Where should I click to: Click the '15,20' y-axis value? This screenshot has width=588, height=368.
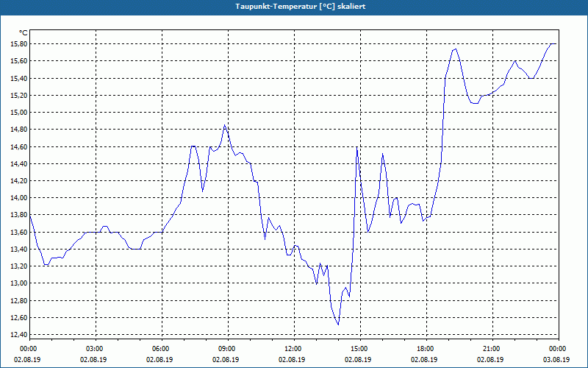[19, 96]
